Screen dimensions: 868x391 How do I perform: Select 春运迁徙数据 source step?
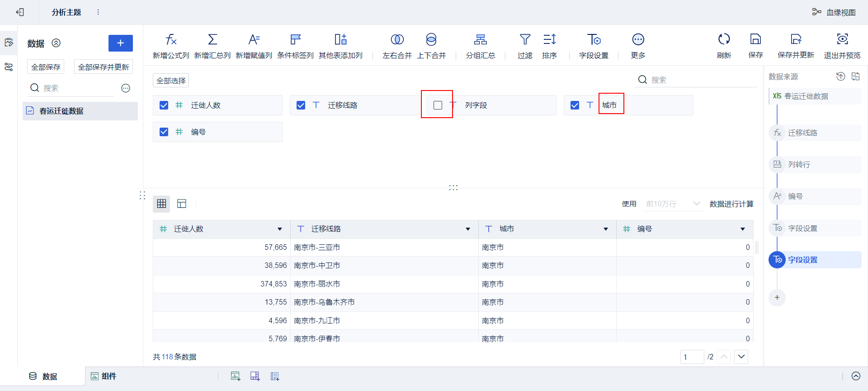pyautogui.click(x=815, y=96)
